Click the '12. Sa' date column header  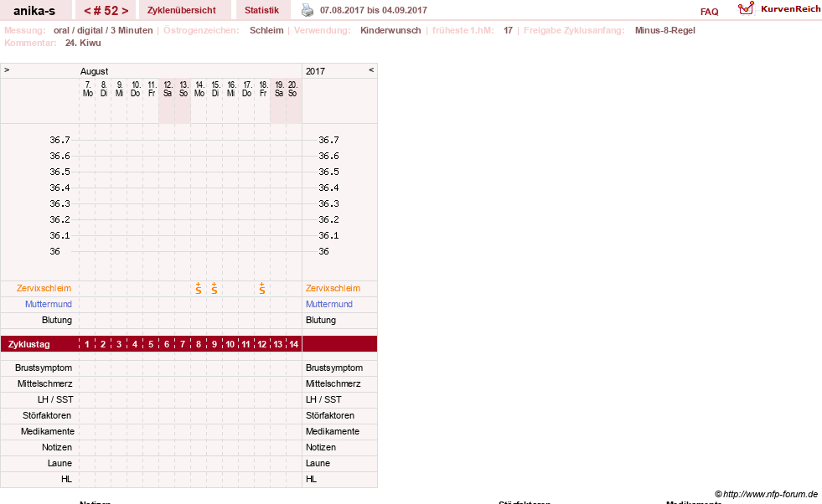pyautogui.click(x=168, y=89)
